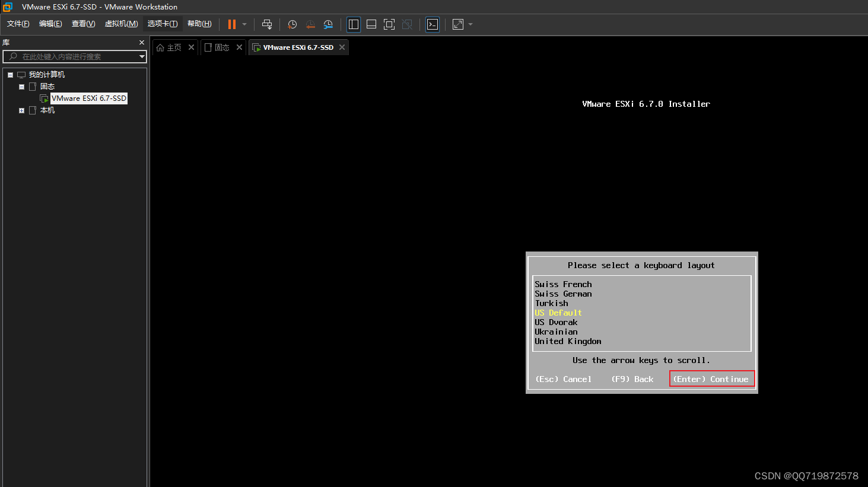Open the 虚拟机(M) menu
This screenshot has width=868, height=487.
pyautogui.click(x=121, y=24)
